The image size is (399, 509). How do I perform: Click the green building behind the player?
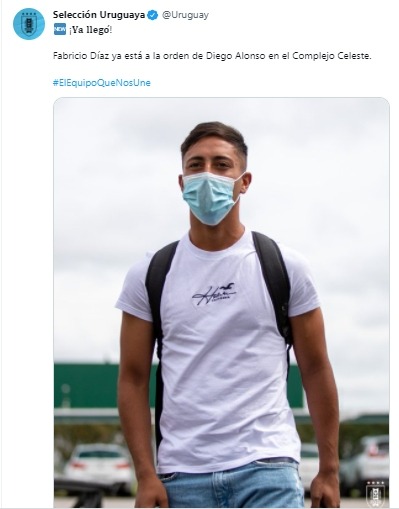point(87,386)
